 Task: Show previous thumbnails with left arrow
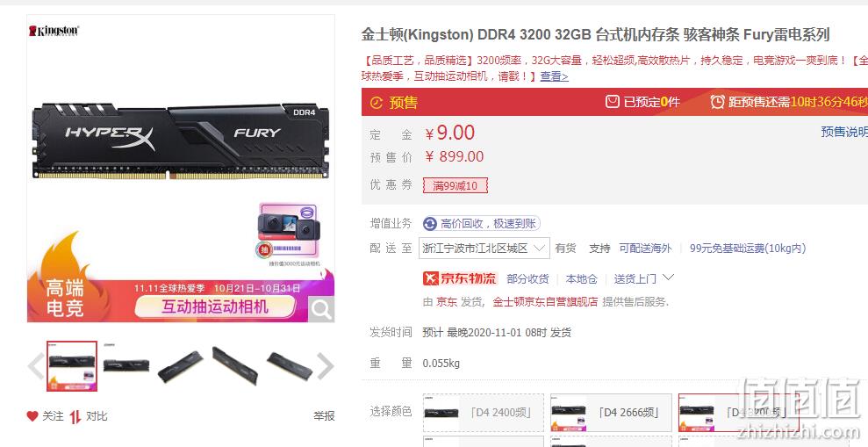coord(36,366)
